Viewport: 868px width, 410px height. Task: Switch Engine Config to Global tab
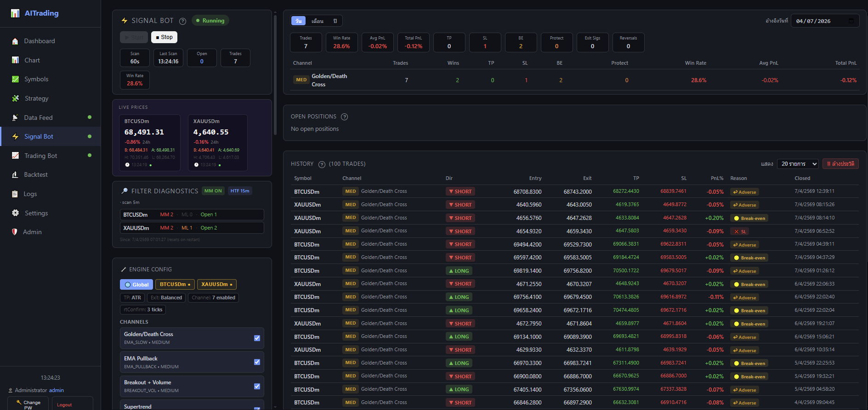tap(136, 285)
